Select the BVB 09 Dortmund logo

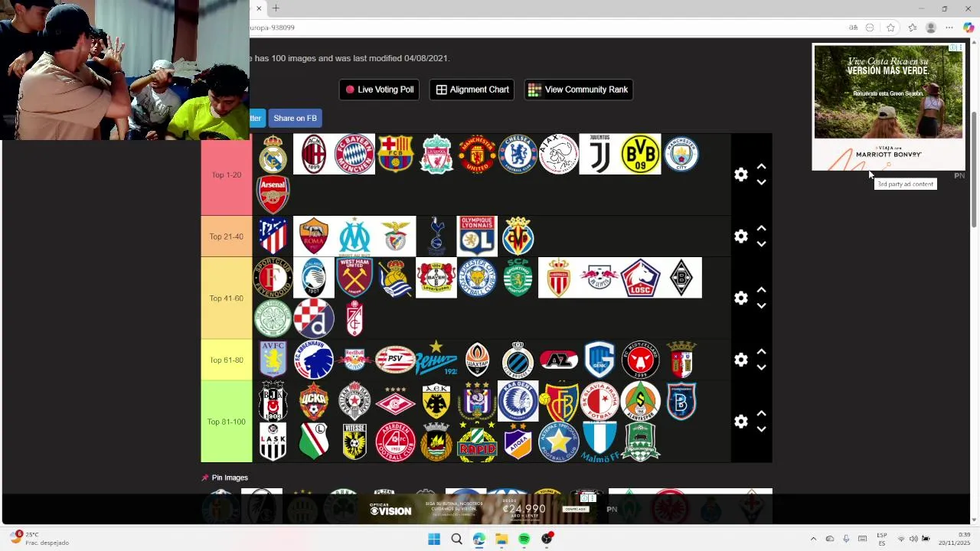click(x=641, y=154)
